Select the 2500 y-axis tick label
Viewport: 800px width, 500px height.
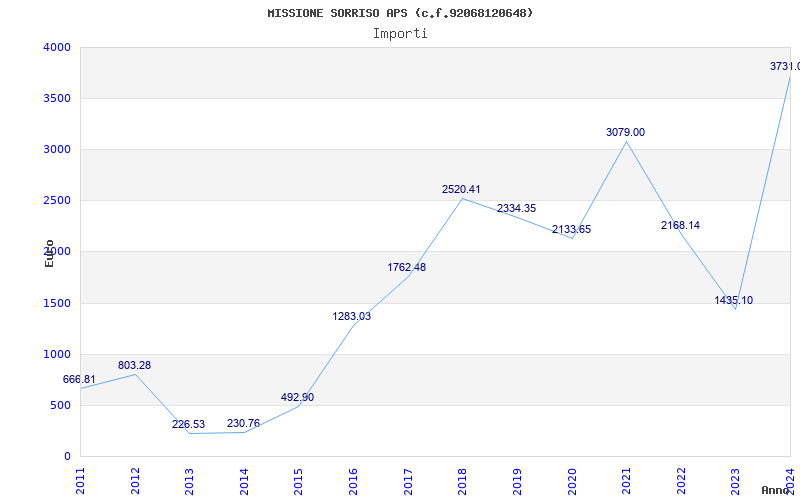coord(57,201)
